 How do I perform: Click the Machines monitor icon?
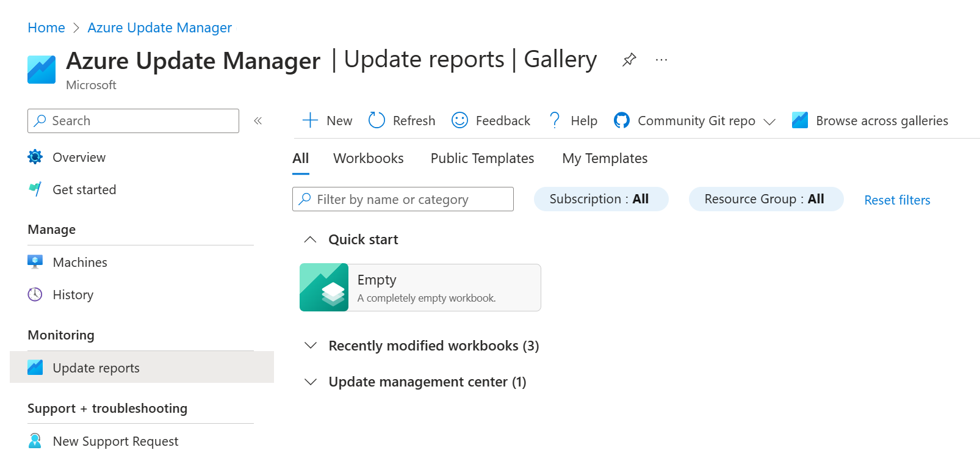pyautogui.click(x=35, y=262)
